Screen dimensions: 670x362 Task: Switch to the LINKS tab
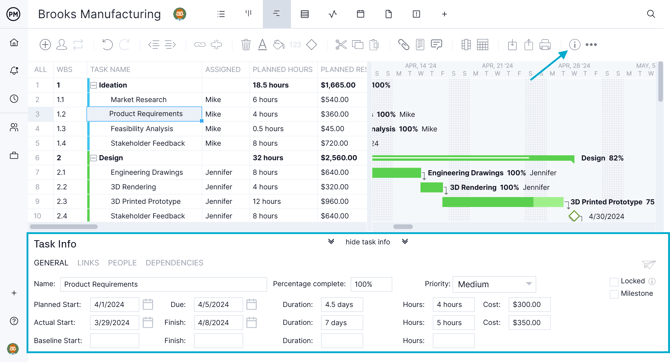88,263
